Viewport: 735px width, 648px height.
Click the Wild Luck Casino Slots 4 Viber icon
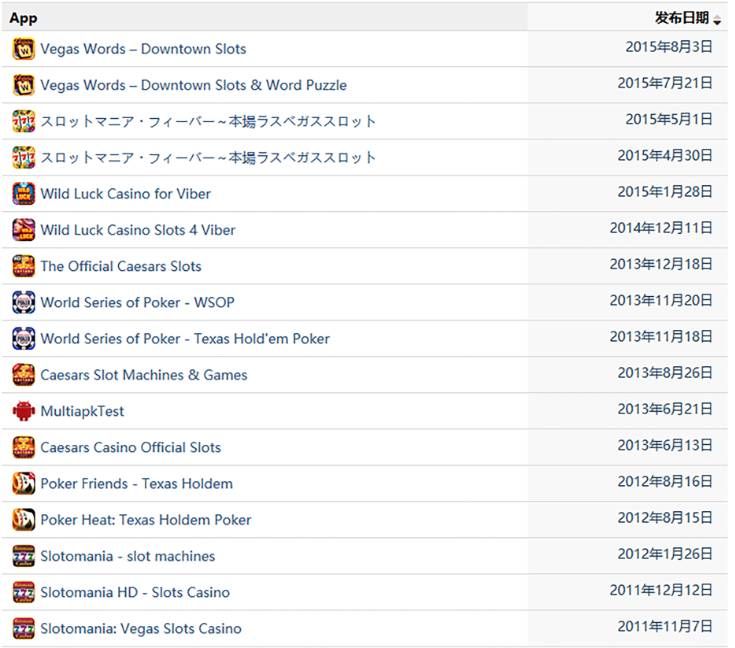pos(23,230)
